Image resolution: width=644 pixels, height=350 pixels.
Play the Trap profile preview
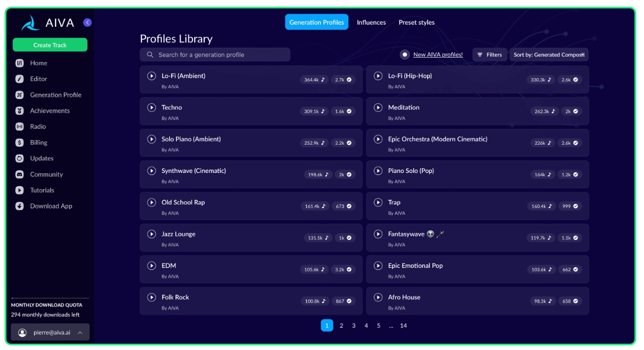(x=378, y=202)
